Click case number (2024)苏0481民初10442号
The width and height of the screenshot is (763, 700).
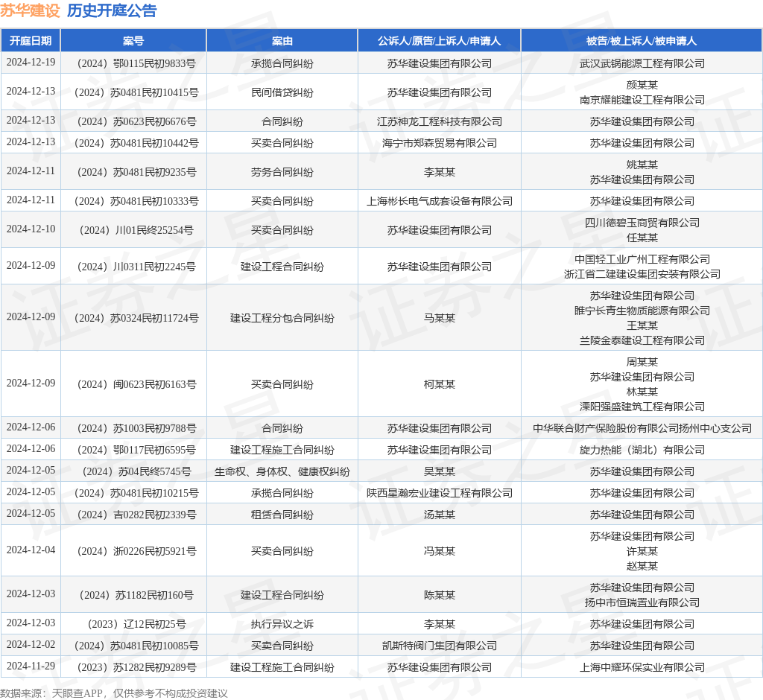137,143
